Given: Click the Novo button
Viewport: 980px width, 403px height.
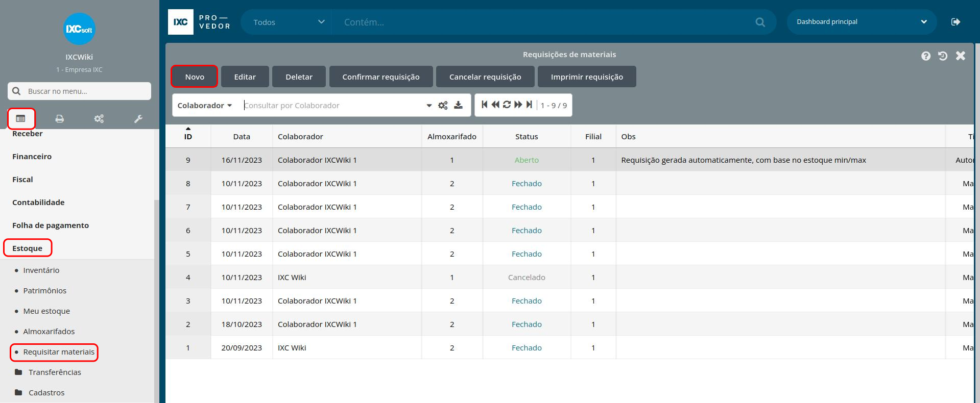Looking at the screenshot, I should [x=195, y=77].
